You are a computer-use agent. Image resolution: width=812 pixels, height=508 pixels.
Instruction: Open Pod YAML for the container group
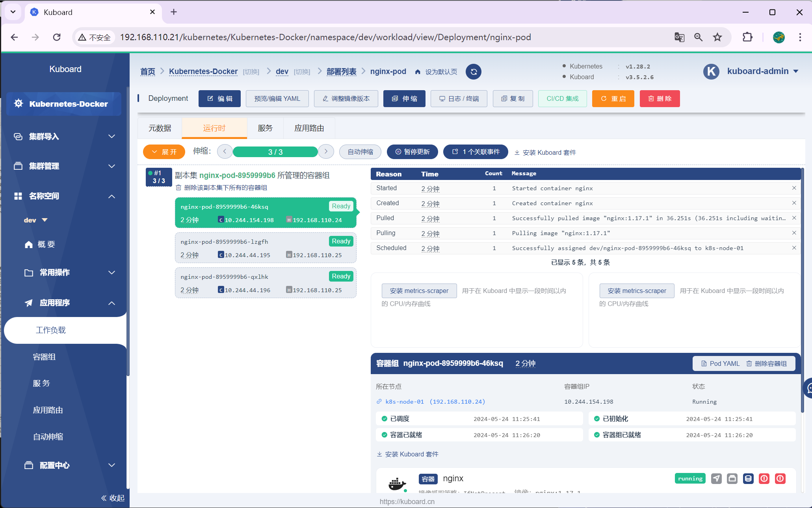pos(720,363)
